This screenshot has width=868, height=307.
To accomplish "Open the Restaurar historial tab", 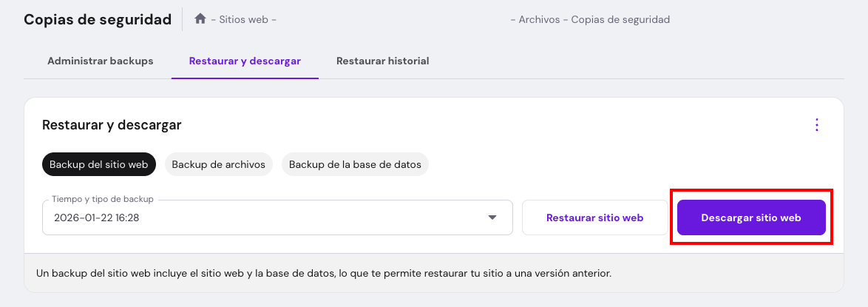I will click(382, 61).
